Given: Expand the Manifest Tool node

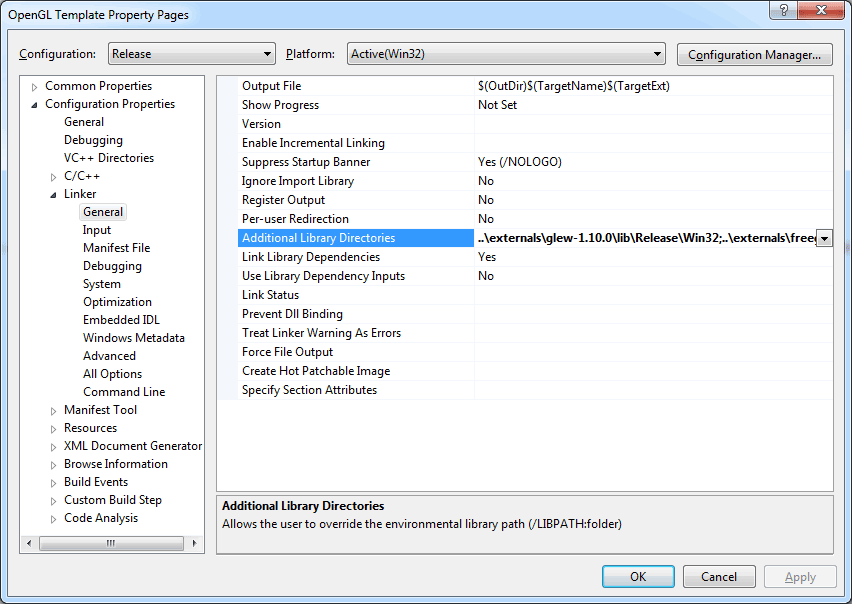Looking at the screenshot, I should point(53,411).
